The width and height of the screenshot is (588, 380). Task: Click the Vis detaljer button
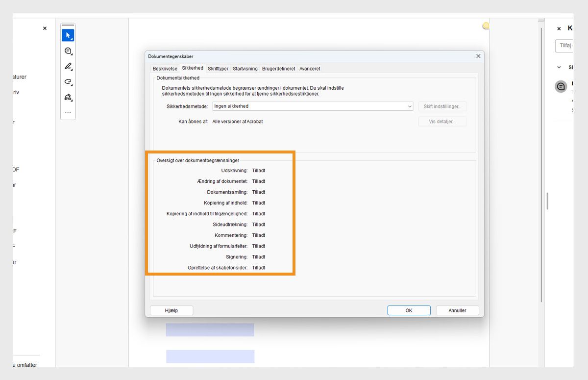tap(442, 122)
